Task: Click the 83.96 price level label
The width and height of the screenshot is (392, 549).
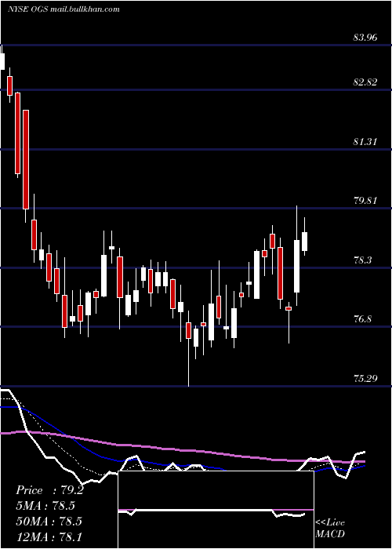Action: tap(365, 37)
